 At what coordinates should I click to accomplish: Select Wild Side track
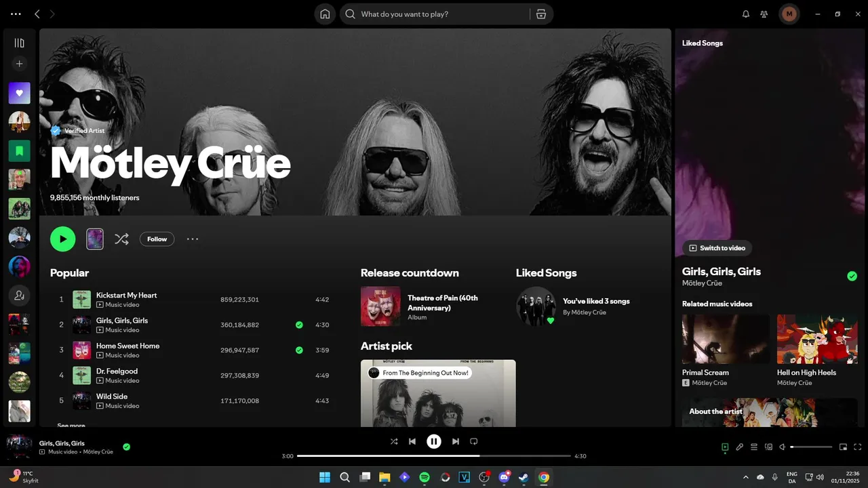coord(193,401)
